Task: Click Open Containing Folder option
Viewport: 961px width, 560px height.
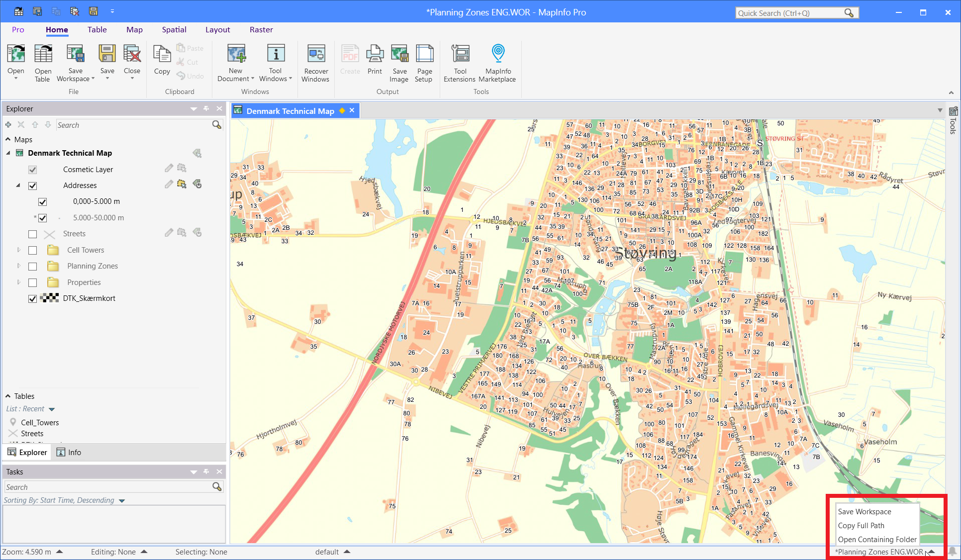Action: click(877, 539)
